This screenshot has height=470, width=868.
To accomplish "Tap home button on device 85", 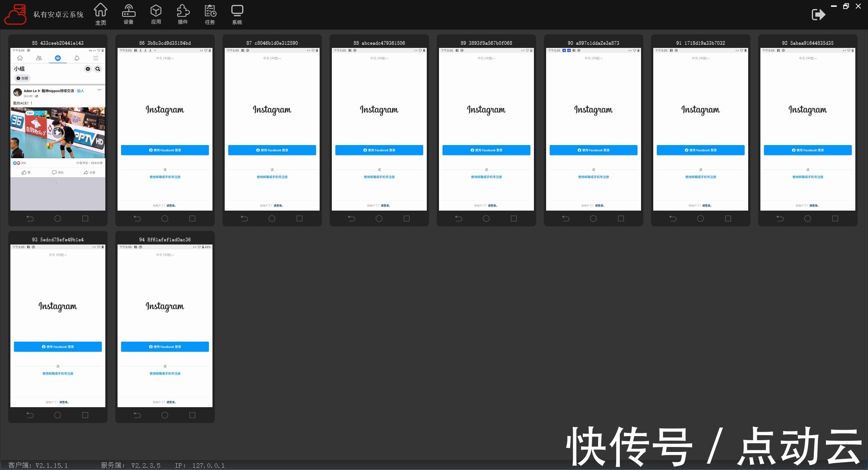I will 58,219.
